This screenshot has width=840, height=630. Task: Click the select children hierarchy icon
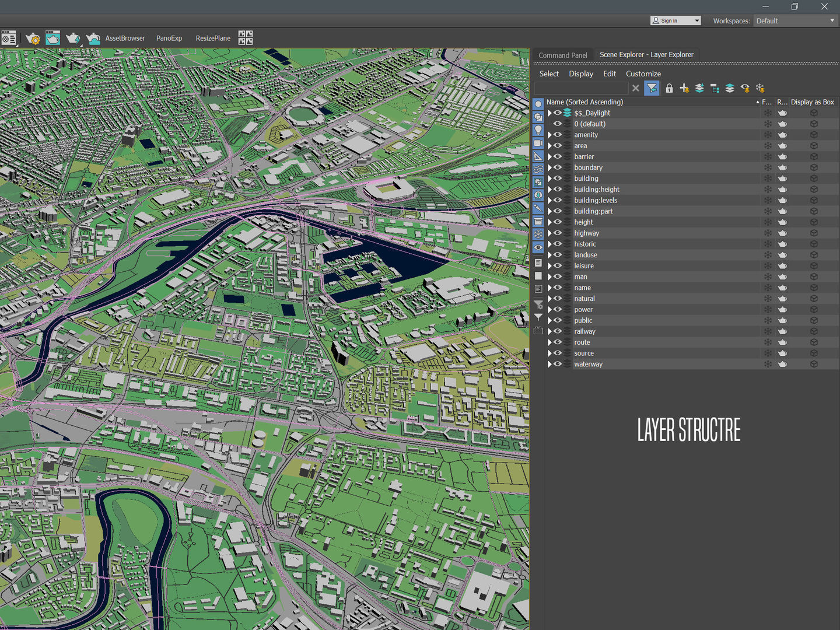[715, 88]
